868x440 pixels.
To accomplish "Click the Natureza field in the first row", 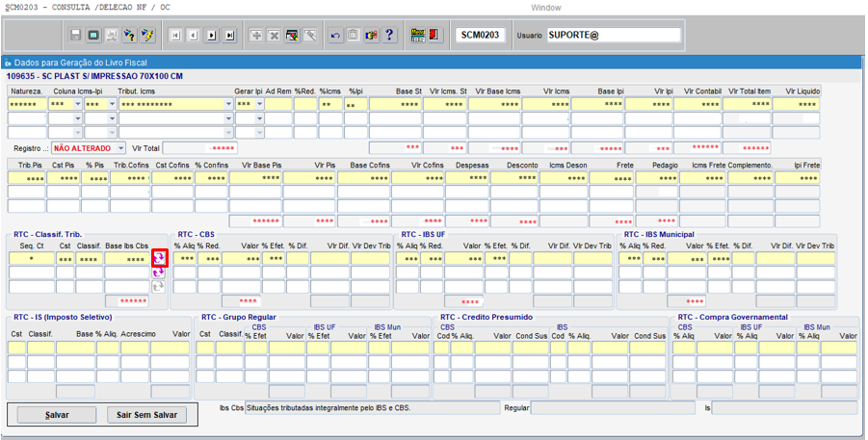I will pyautogui.click(x=26, y=104).
